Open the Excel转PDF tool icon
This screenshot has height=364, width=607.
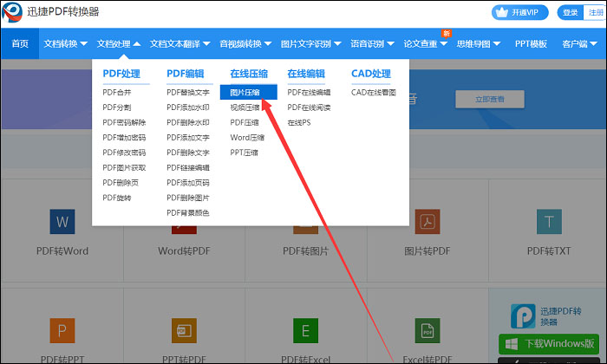pyautogui.click(x=428, y=331)
